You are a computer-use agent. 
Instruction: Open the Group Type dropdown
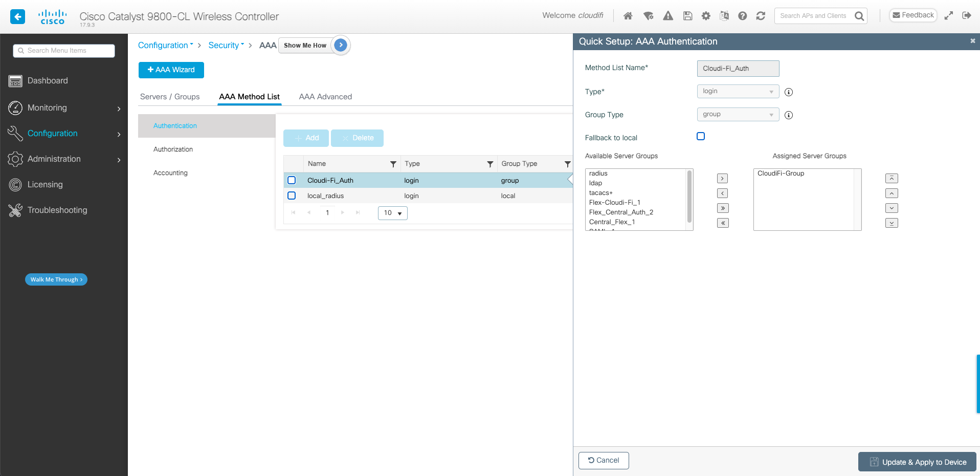[x=738, y=115]
